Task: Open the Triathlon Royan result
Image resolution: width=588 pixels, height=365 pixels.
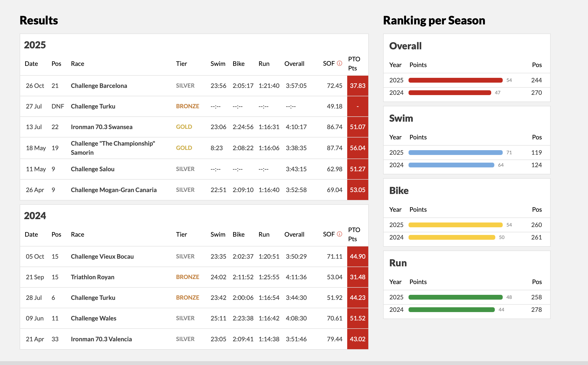Action: pyautogui.click(x=92, y=277)
